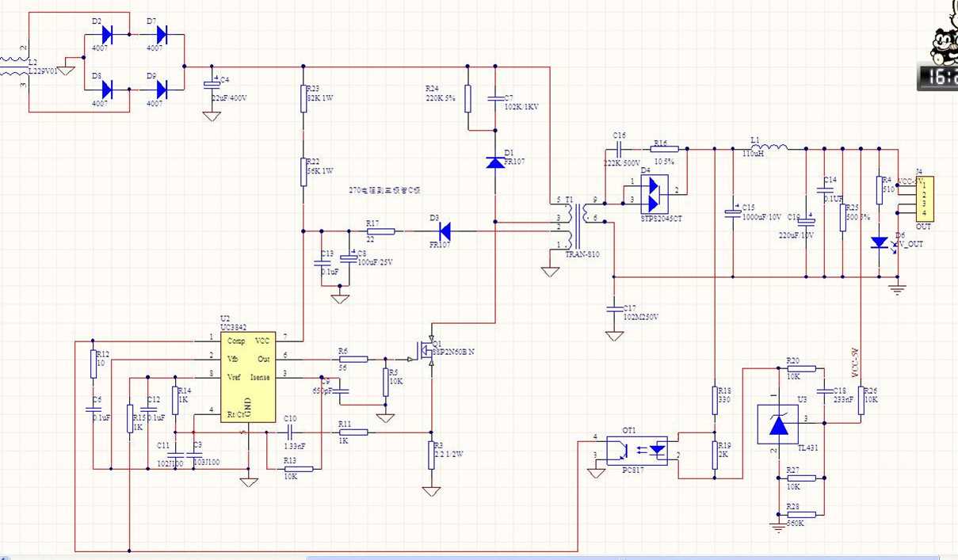Select sense resistor R3 2.2 1/2W

click(432, 455)
